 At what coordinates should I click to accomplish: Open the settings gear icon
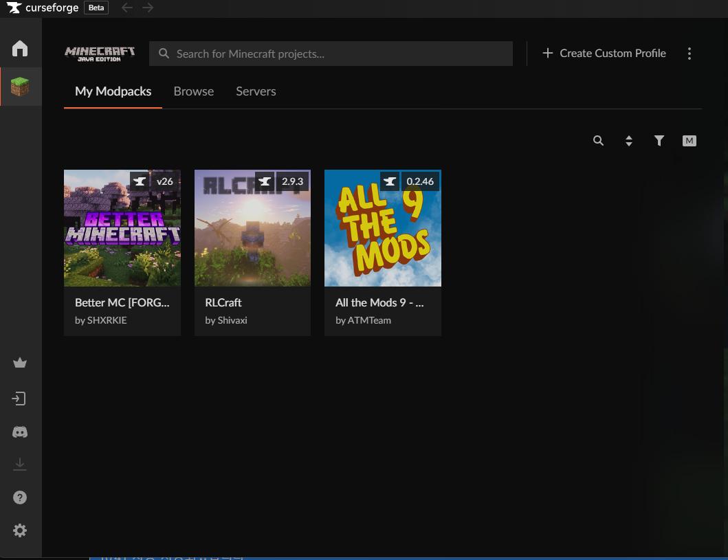point(20,530)
